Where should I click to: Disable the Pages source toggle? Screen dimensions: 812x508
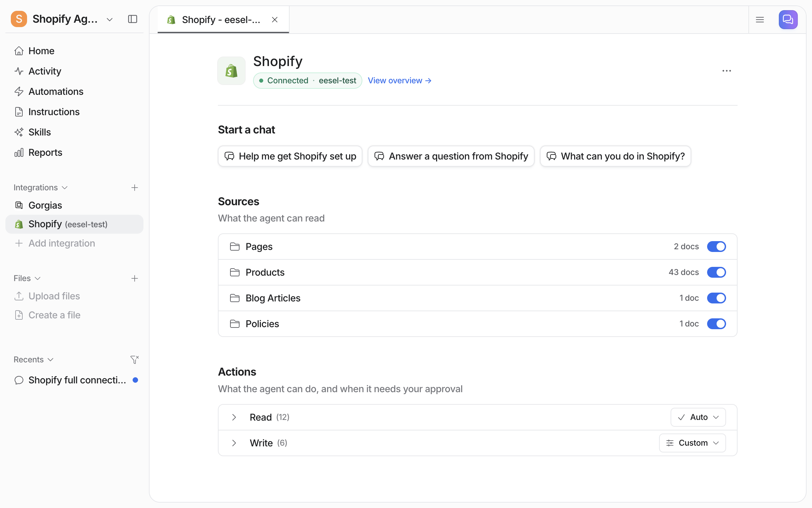[x=717, y=247]
